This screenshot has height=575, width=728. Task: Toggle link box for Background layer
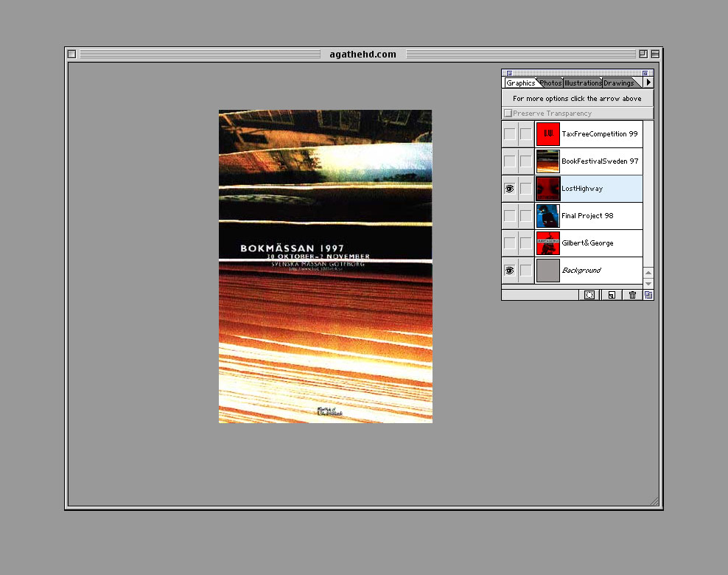click(525, 271)
